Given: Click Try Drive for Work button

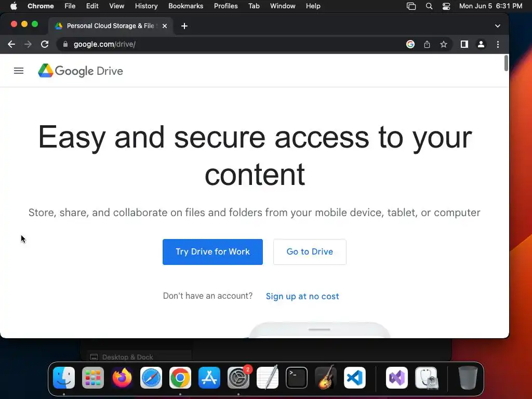Looking at the screenshot, I should pos(212,252).
